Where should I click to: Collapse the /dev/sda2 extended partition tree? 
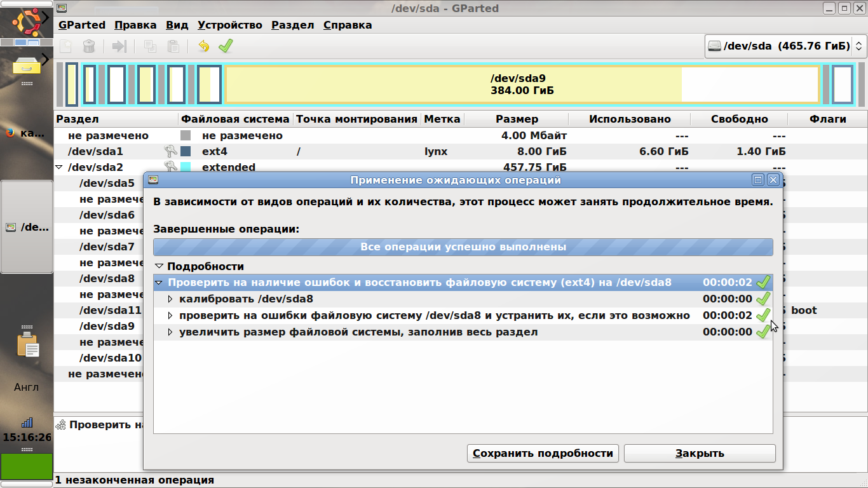pos(59,167)
